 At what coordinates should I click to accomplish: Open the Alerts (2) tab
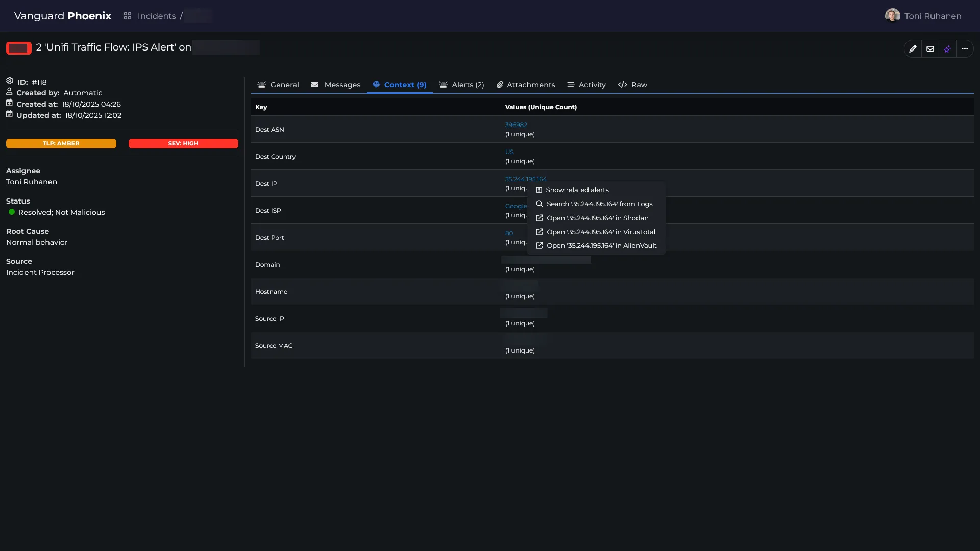461,85
